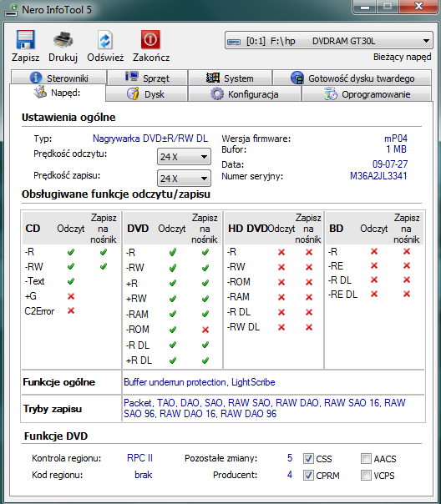The width and height of the screenshot is (441, 504).
Task: Click the BD -R read red X
Action: pos(374,251)
